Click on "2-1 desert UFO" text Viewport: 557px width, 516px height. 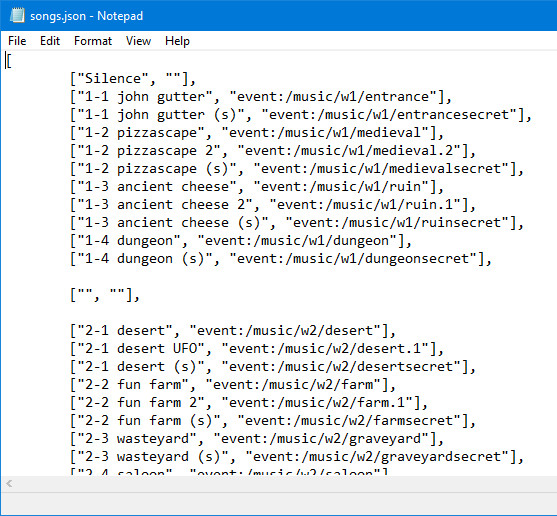pyautogui.click(x=141, y=349)
